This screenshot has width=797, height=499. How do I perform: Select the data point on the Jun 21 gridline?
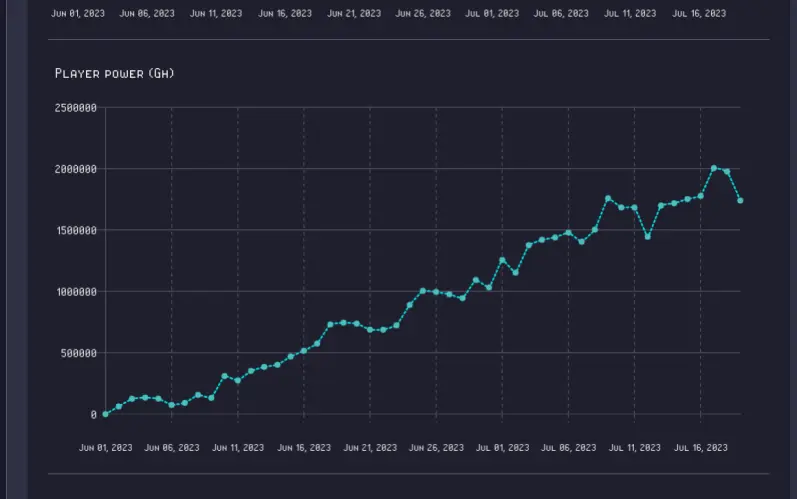[x=370, y=330]
